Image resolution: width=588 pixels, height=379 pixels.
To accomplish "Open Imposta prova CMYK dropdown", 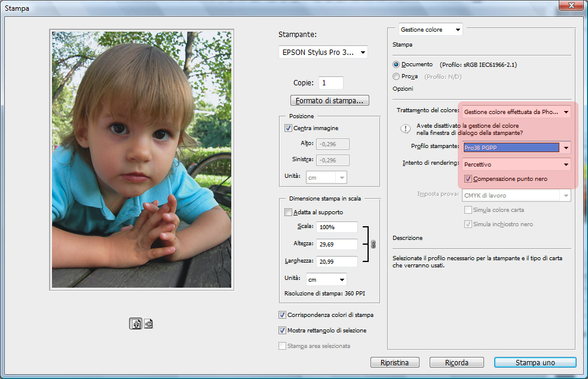I will point(516,196).
